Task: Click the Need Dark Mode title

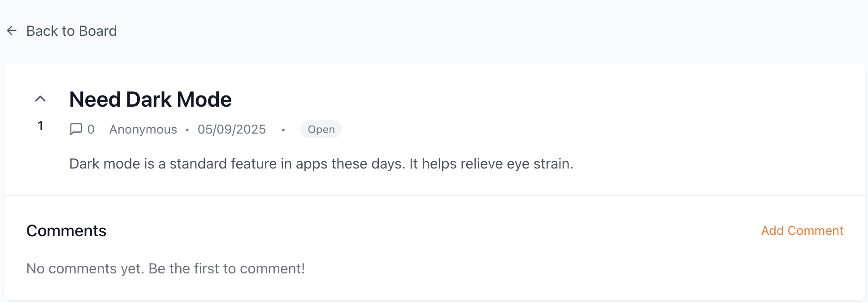Action: [150, 100]
